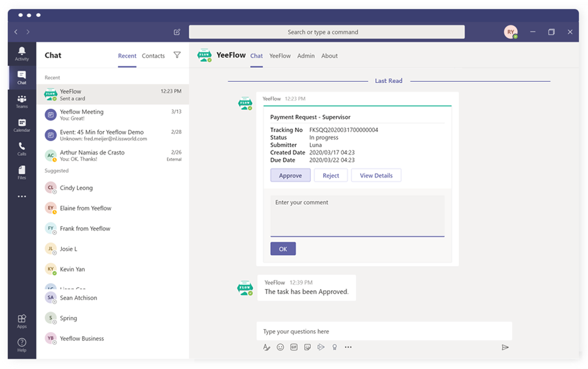Open the GIF picker
This screenshot has height=369, width=588.
pyautogui.click(x=293, y=347)
